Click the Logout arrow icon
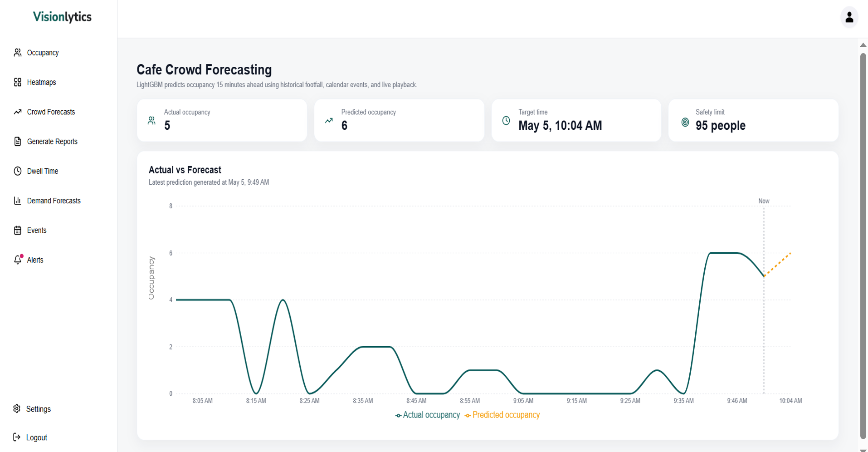The width and height of the screenshot is (868, 452). pyautogui.click(x=17, y=437)
